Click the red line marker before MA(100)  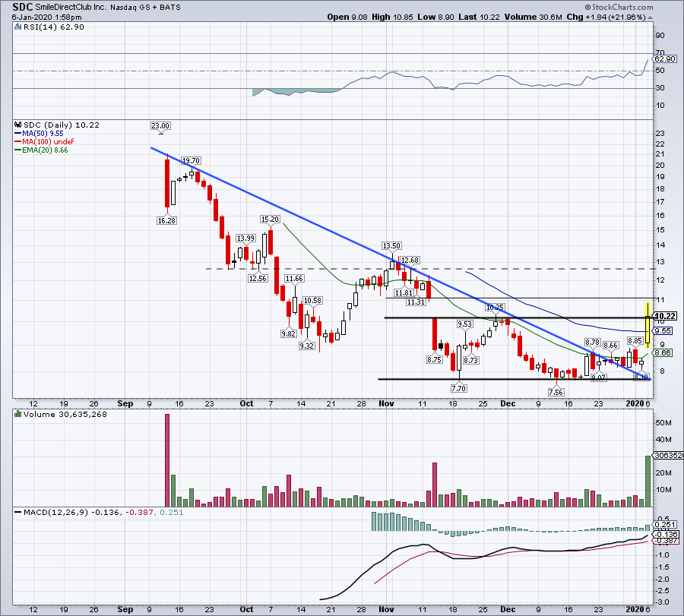(18, 142)
